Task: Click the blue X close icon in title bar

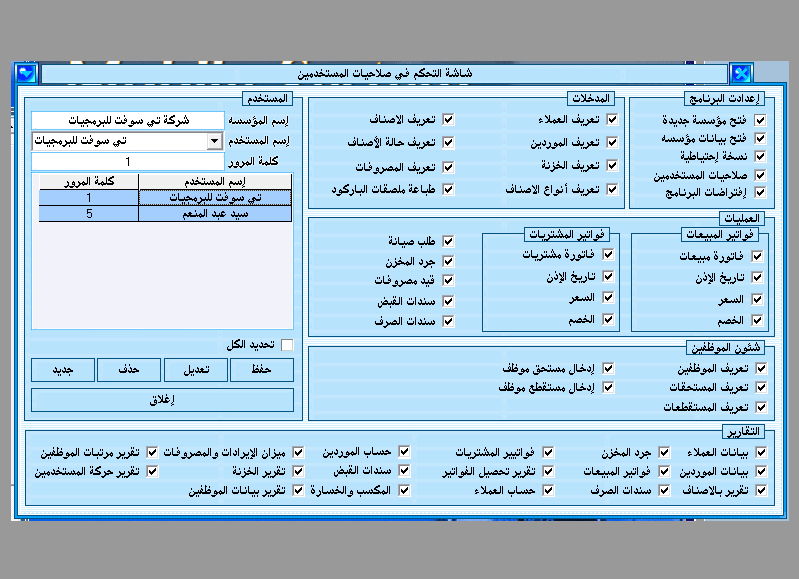Action: click(741, 74)
